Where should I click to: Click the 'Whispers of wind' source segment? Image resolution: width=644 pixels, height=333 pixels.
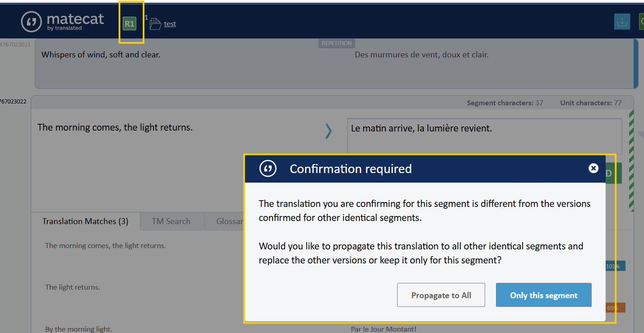coord(101,55)
